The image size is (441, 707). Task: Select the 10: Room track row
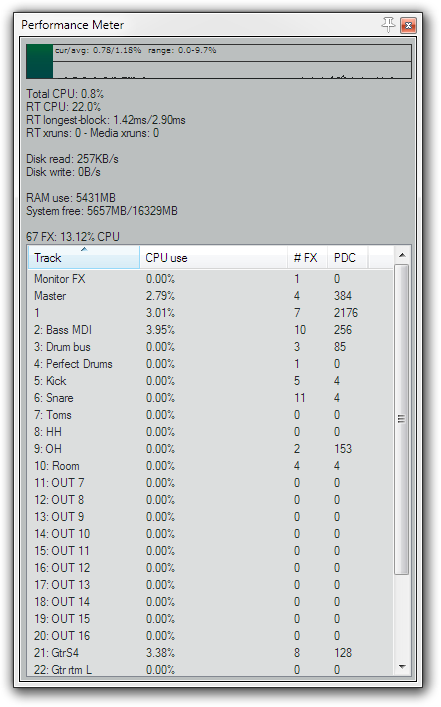click(211, 466)
